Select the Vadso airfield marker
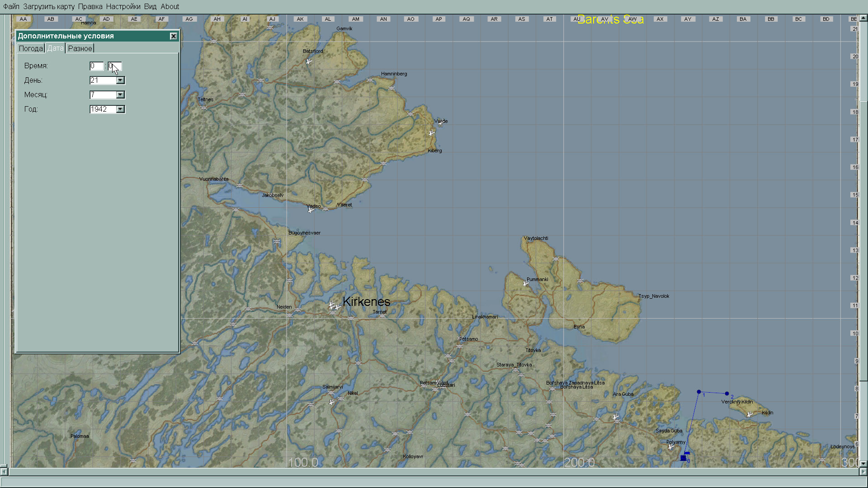The width and height of the screenshot is (868, 488). (311, 210)
